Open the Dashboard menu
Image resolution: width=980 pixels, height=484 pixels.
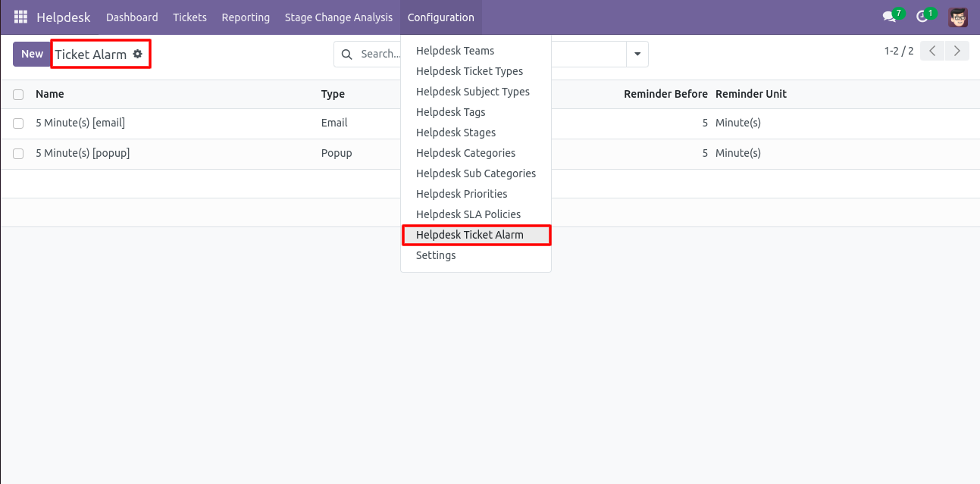tap(132, 17)
